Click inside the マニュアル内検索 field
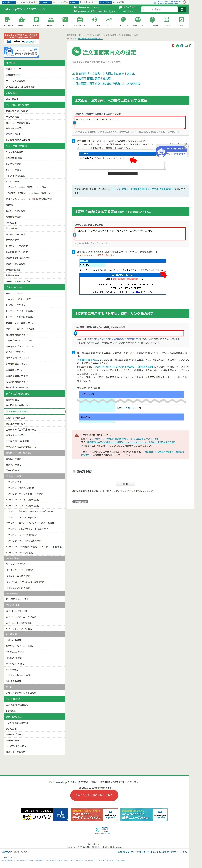Image resolution: width=202 pixels, height=868 pixels. [159, 9]
